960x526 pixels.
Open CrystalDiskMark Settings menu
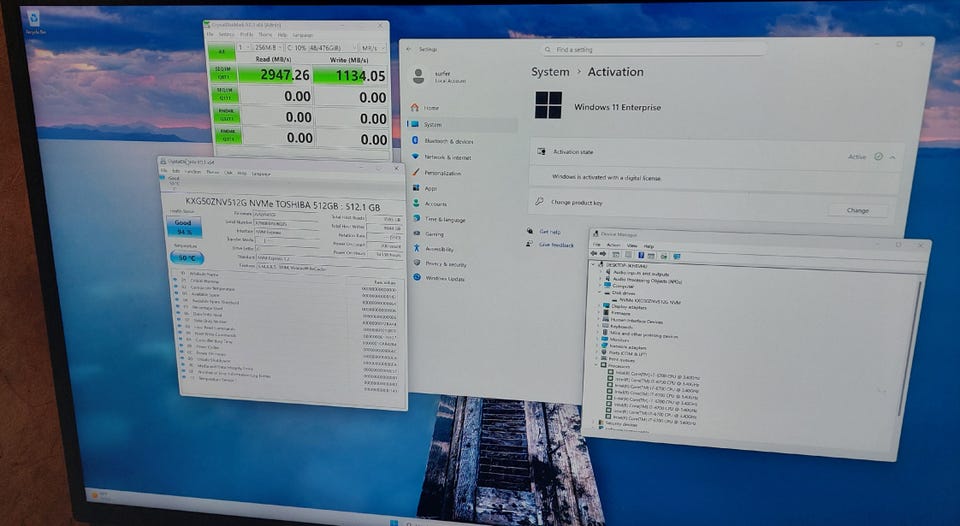(x=227, y=34)
